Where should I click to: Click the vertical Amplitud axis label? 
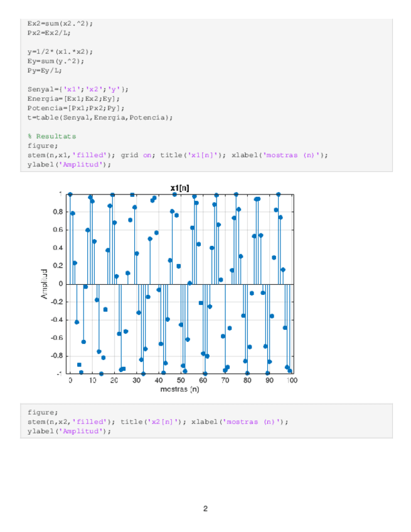(45, 284)
